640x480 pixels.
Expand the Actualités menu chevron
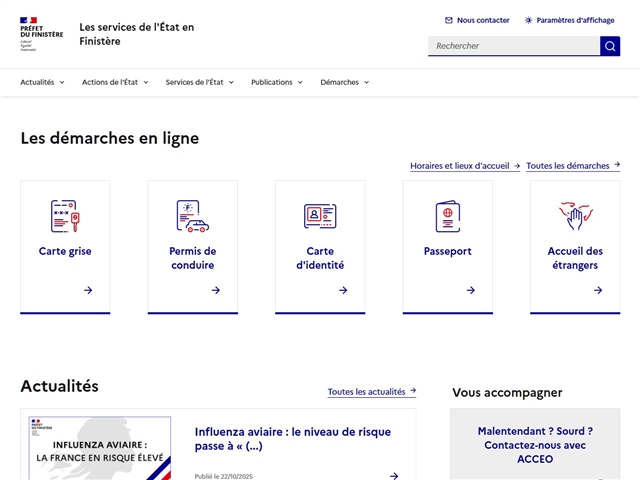[62, 82]
